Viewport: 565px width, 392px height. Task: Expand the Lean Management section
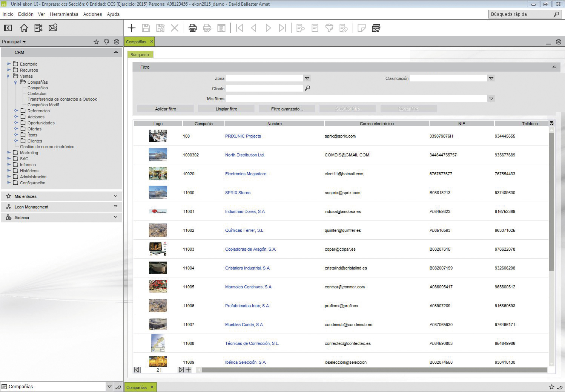click(x=116, y=207)
